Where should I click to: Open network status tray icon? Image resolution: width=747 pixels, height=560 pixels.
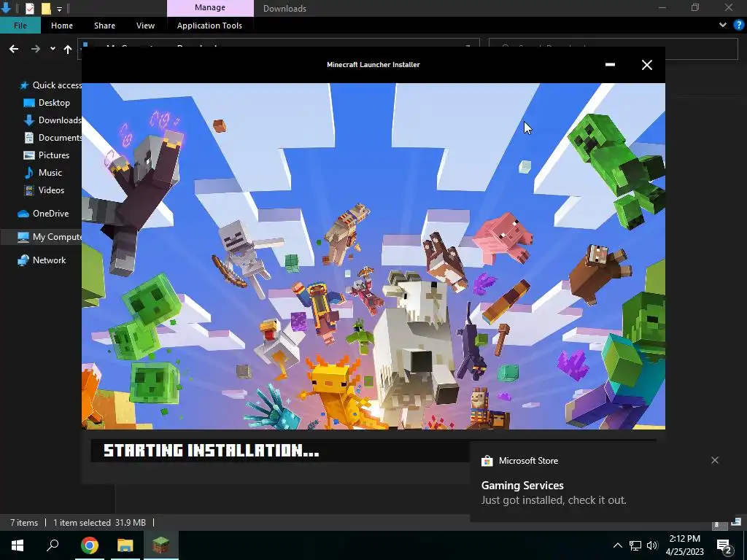[635, 545]
